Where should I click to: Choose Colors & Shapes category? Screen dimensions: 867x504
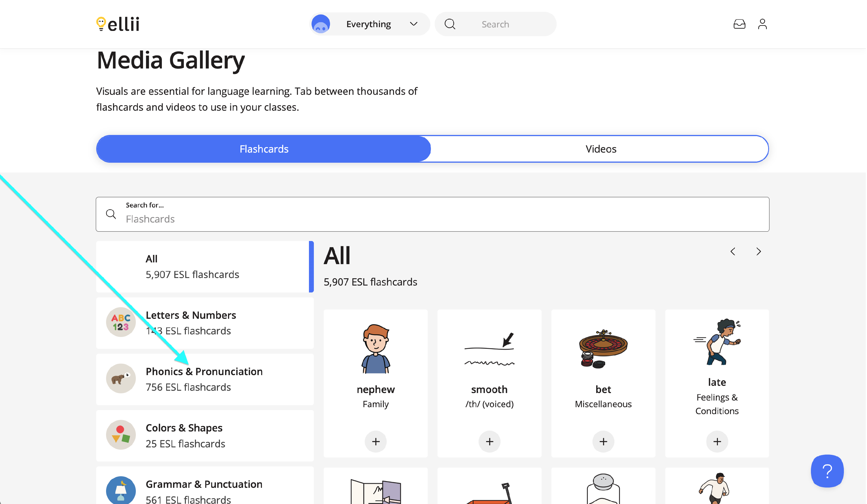[205, 436]
